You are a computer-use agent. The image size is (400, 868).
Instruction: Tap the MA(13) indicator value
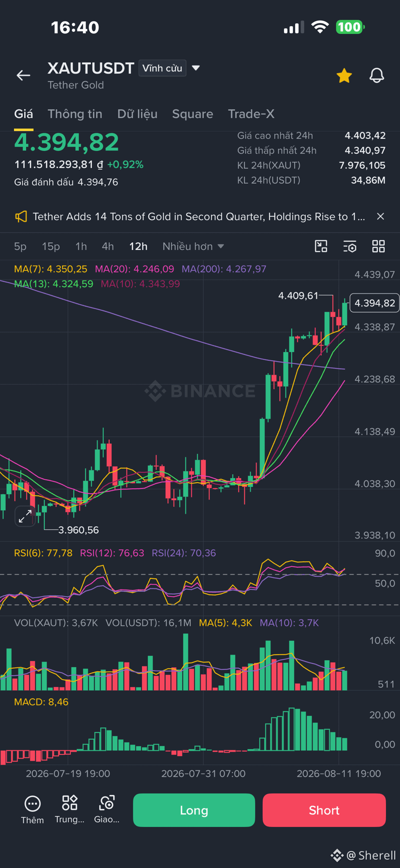pos(54,284)
